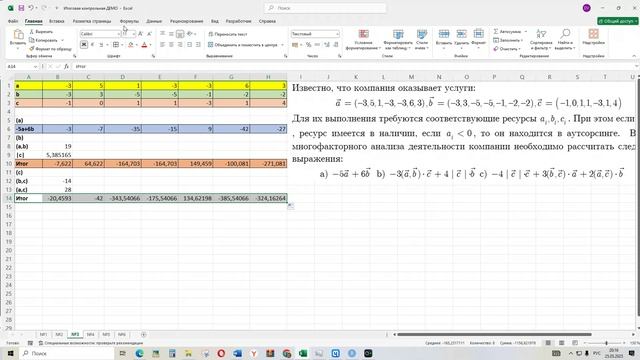Viewport: 640px width, 360px height.
Task: Center text horizontally
Action: (171, 44)
